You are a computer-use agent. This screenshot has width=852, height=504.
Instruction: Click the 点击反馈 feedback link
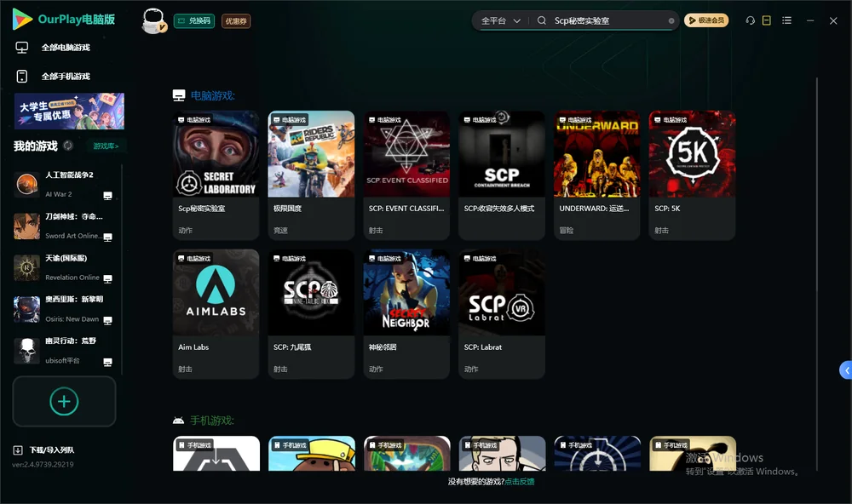click(x=520, y=481)
